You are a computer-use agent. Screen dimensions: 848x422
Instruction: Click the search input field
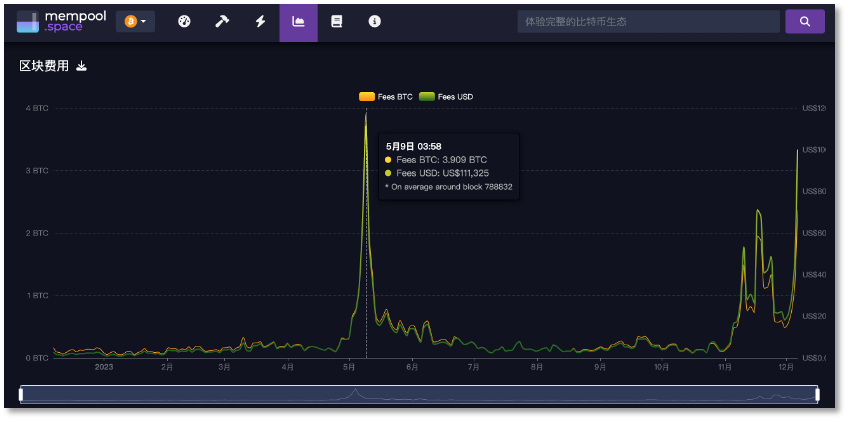click(x=648, y=21)
